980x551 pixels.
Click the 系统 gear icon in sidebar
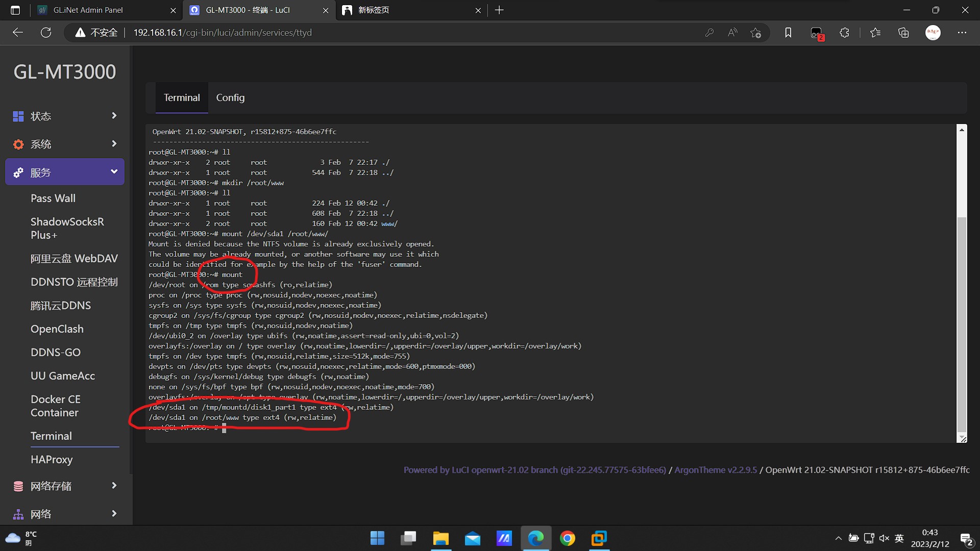tap(18, 144)
